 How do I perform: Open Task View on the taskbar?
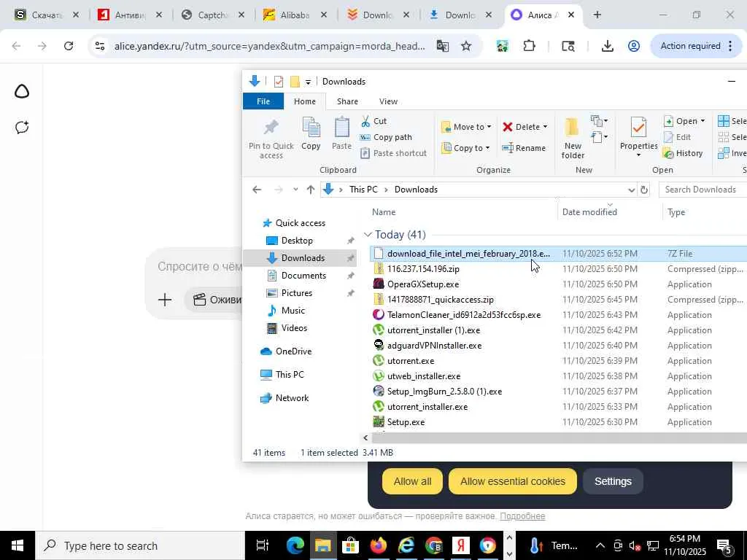(x=262, y=545)
